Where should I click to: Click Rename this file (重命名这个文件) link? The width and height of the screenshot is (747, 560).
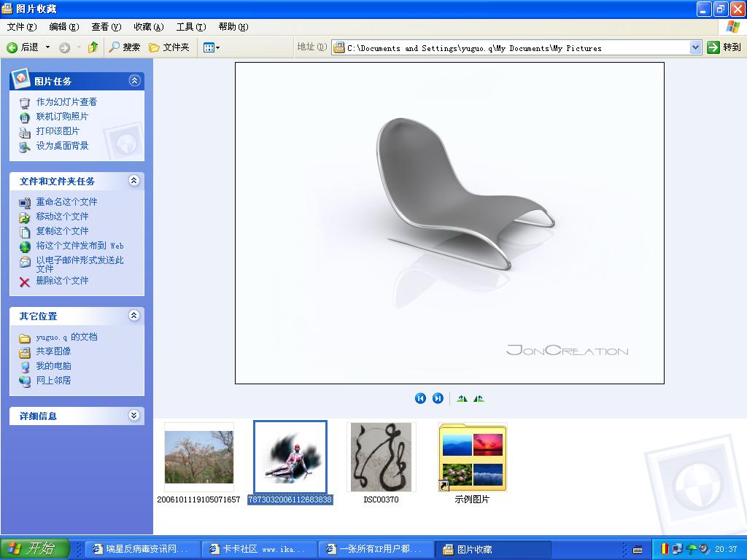point(66,202)
